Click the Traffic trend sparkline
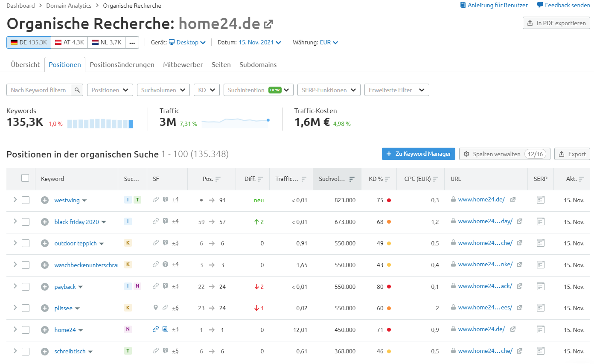This screenshot has width=594, height=364. (236, 123)
